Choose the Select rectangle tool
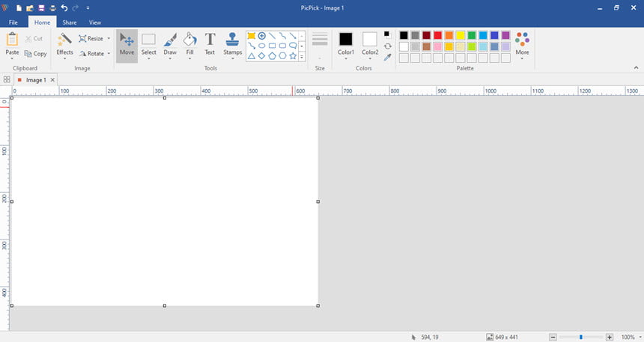The image size is (644, 342). [x=148, y=44]
